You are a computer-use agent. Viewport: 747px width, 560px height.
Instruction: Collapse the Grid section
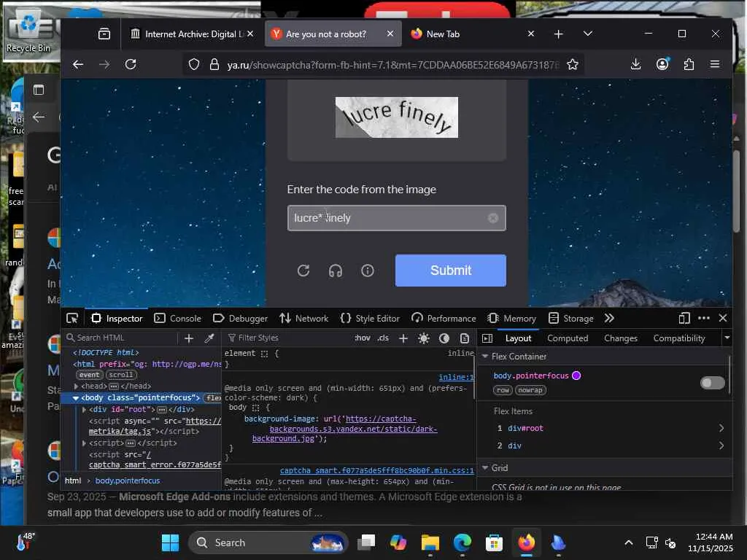pyautogui.click(x=485, y=467)
